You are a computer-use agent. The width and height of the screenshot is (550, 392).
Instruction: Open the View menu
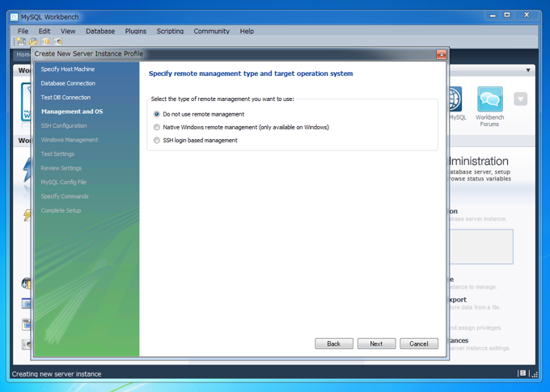(x=68, y=32)
